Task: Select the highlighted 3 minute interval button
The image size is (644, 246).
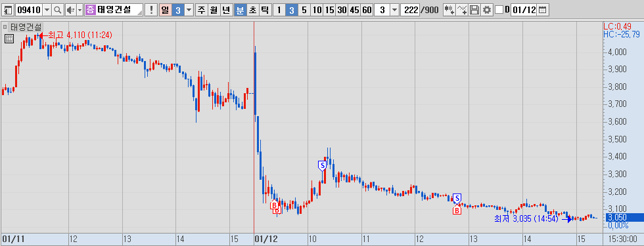Action: coord(292,10)
